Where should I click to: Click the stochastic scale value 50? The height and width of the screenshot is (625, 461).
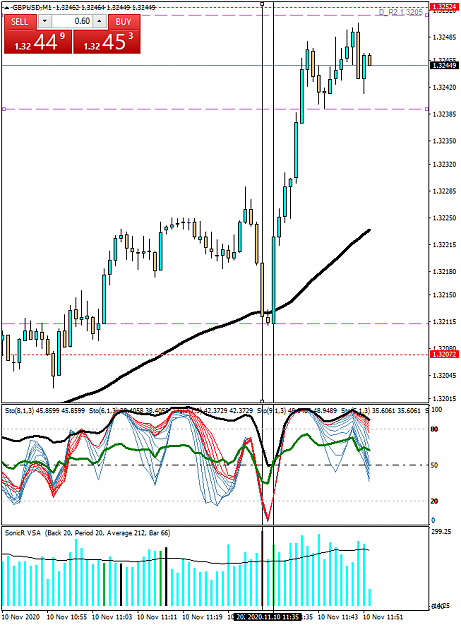coord(435,465)
